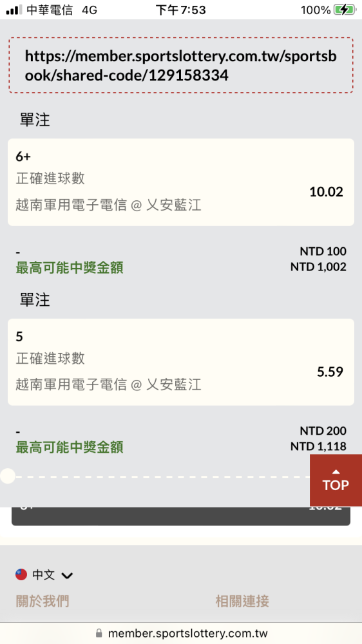Viewport: 362px width, 644px height.
Task: Click the Taiwan flag language icon
Action: 21,574
